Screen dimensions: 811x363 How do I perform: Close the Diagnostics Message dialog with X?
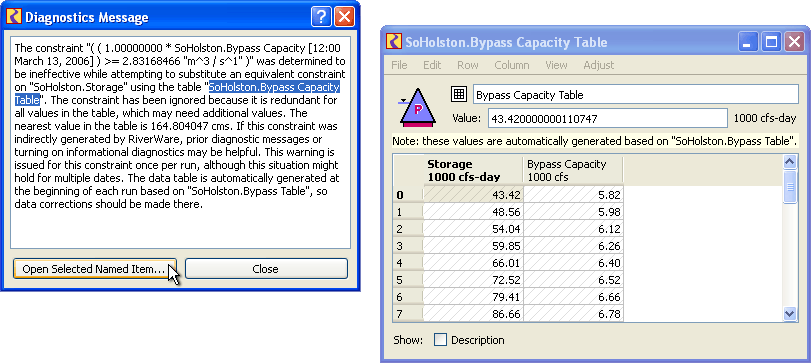[x=344, y=17]
